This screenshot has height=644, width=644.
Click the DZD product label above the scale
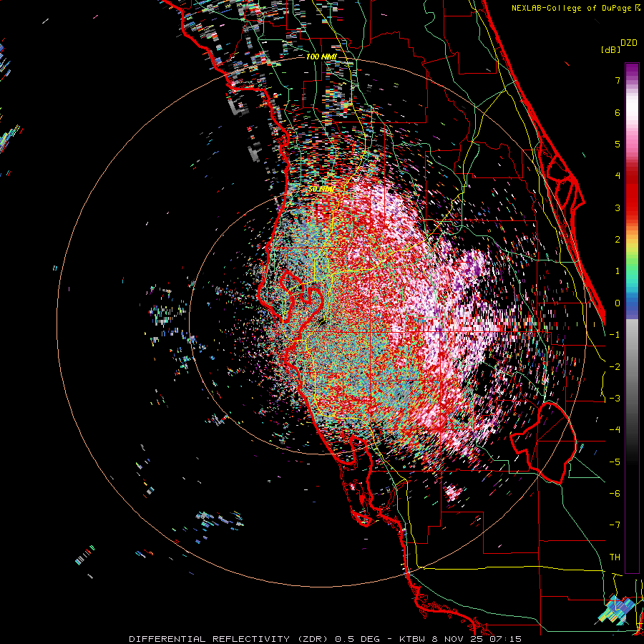629,43
